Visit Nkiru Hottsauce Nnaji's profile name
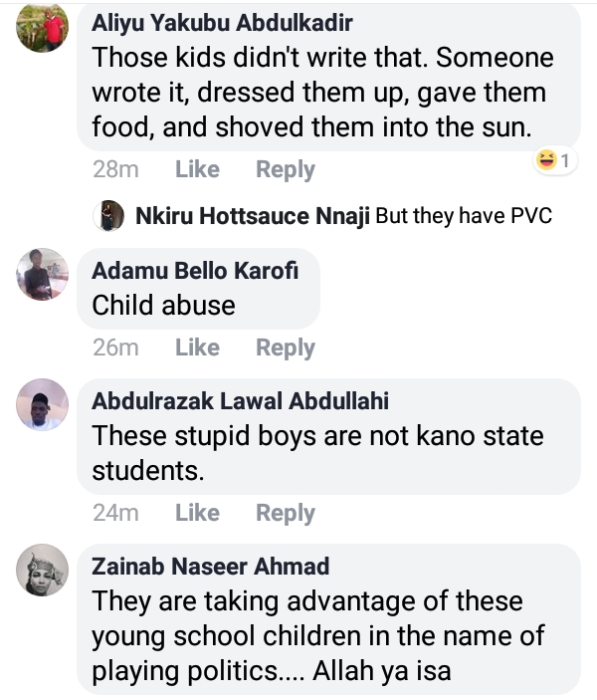597x700 pixels. pos(252,216)
